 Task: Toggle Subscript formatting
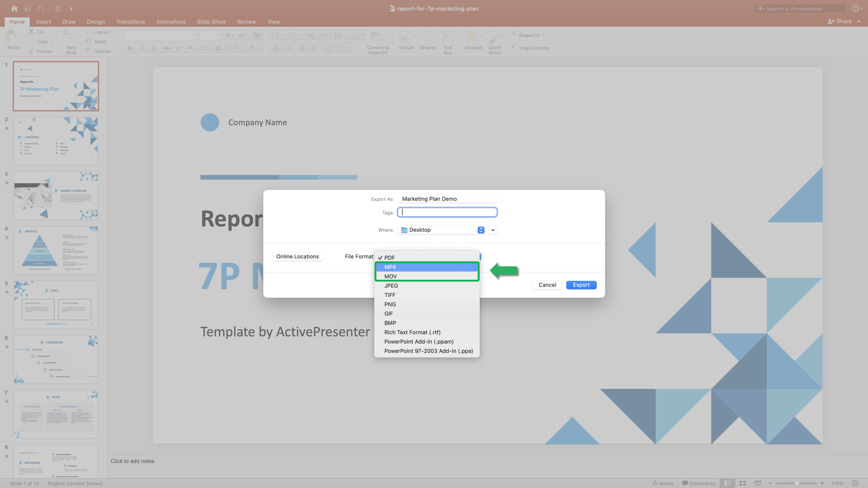pos(191,48)
